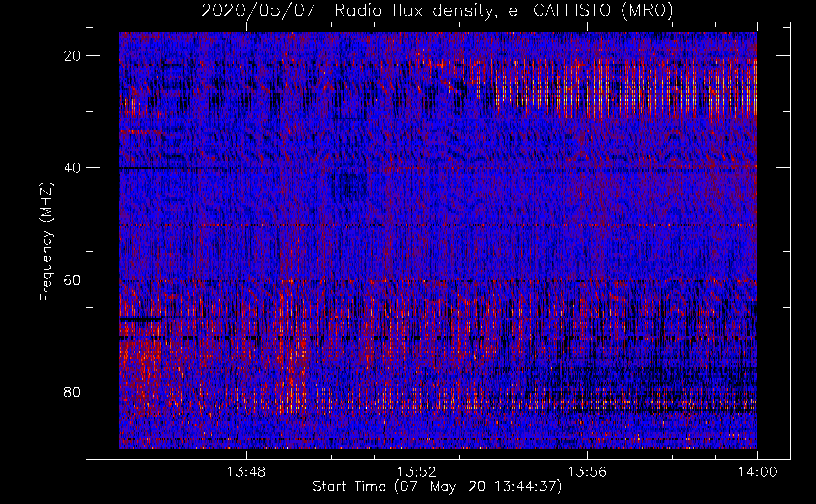
Task: Select the 13:56 time tick label
Action: 587,472
